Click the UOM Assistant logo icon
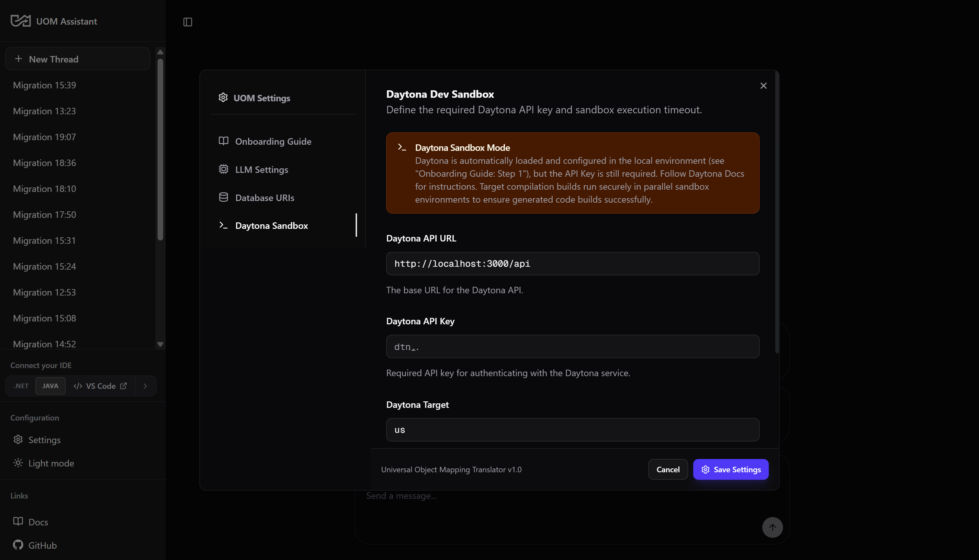The image size is (979, 560). click(x=20, y=21)
